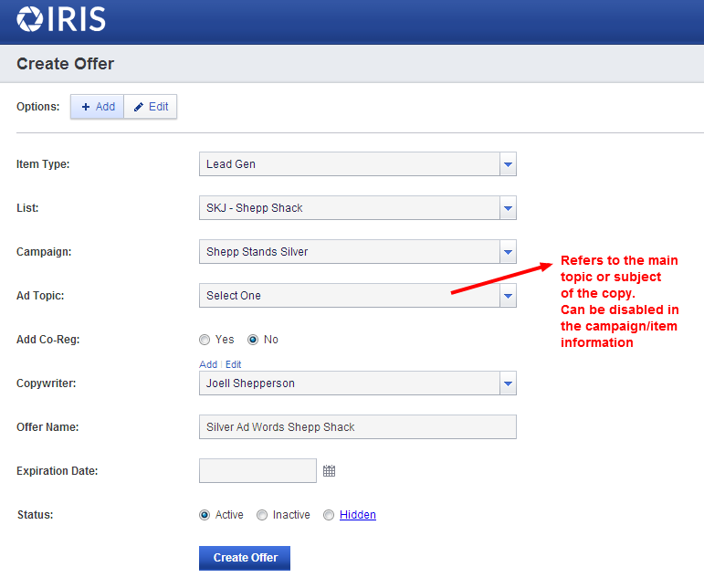Click the Add option button
The height and width of the screenshot is (588, 704).
click(98, 107)
